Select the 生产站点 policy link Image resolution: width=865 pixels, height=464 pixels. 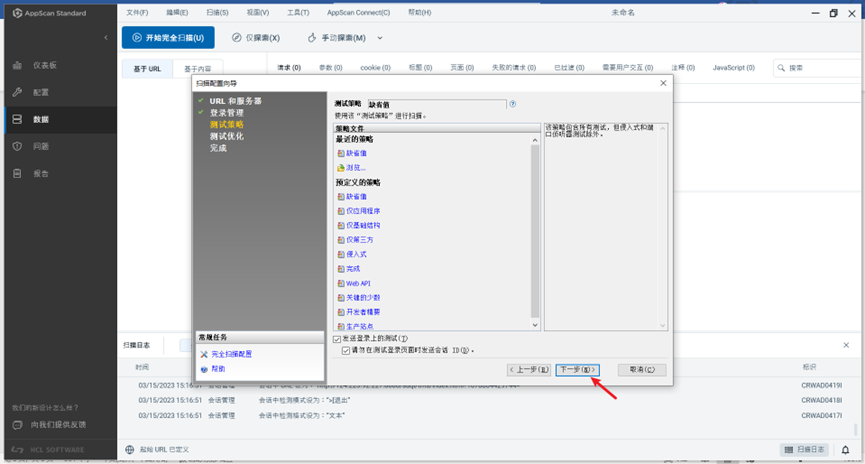click(360, 327)
